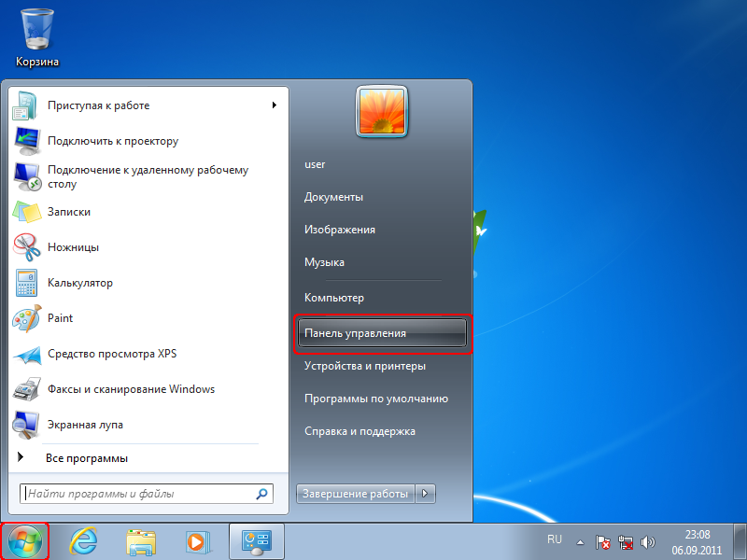Click the Приступая к работе icon
747x560 pixels.
(25, 105)
